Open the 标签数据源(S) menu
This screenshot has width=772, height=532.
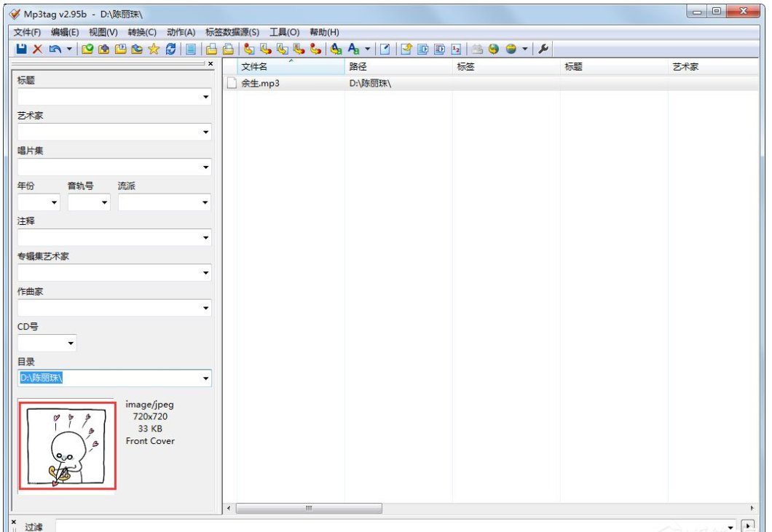tap(232, 32)
